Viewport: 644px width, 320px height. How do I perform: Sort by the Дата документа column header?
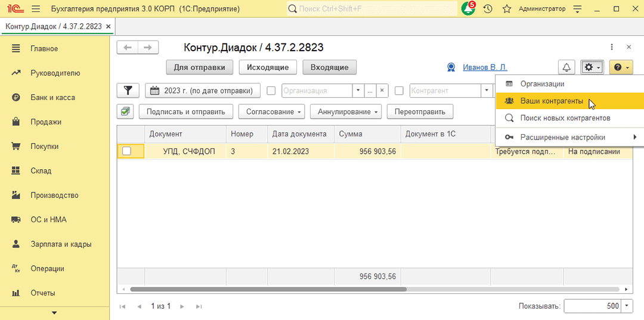coord(301,134)
